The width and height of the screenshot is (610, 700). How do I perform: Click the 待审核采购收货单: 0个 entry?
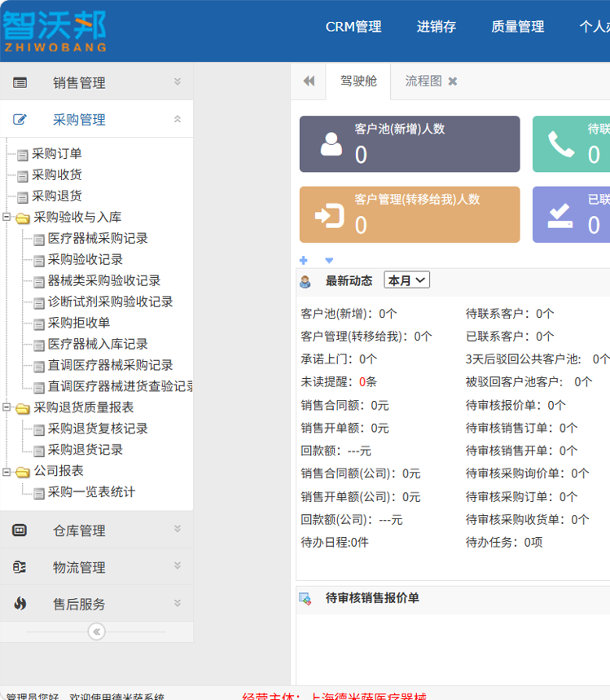528,520
